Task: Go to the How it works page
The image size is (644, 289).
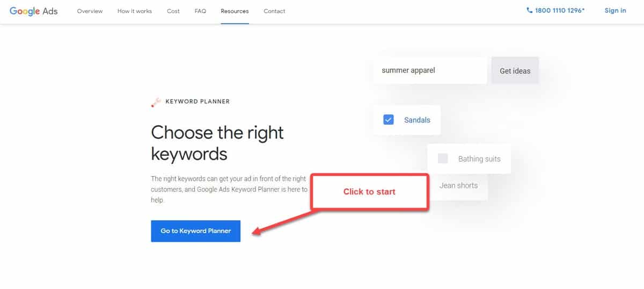Action: (135, 11)
